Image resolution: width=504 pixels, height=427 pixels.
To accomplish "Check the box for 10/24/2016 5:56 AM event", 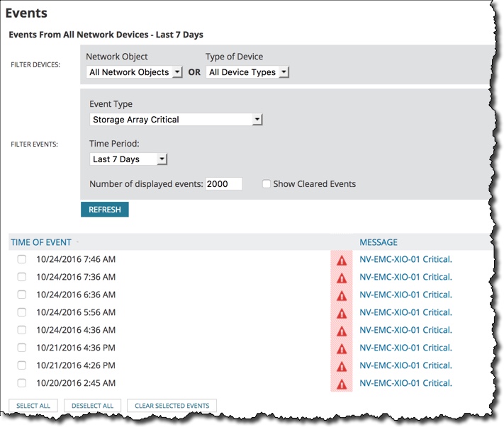I will point(21,312).
